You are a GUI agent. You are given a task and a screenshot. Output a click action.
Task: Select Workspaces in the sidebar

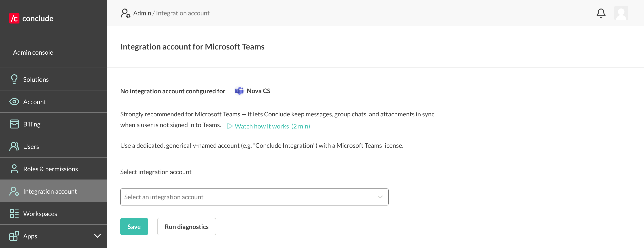53,214
